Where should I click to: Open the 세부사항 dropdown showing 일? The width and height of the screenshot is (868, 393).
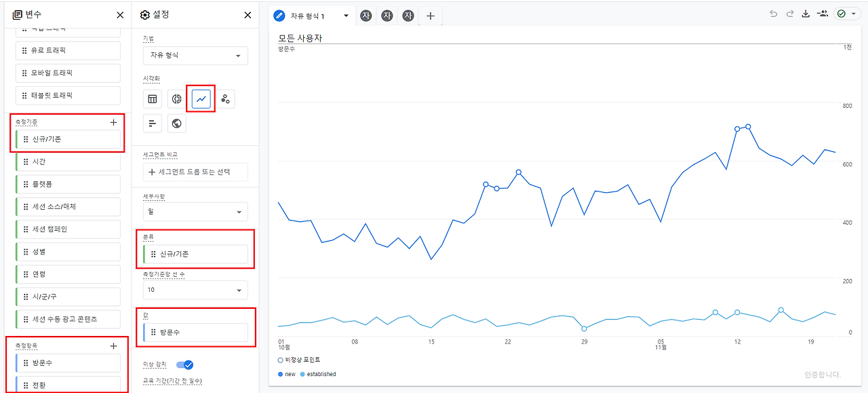[195, 211]
